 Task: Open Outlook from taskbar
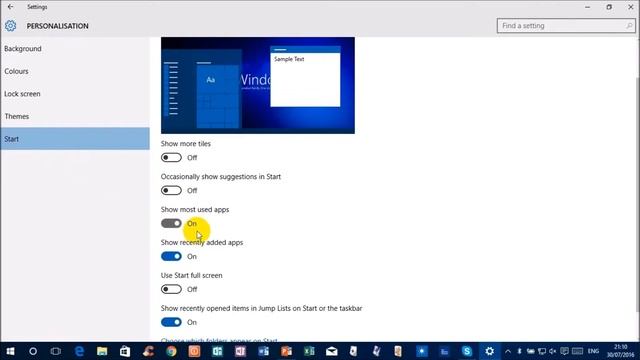(x=217, y=351)
